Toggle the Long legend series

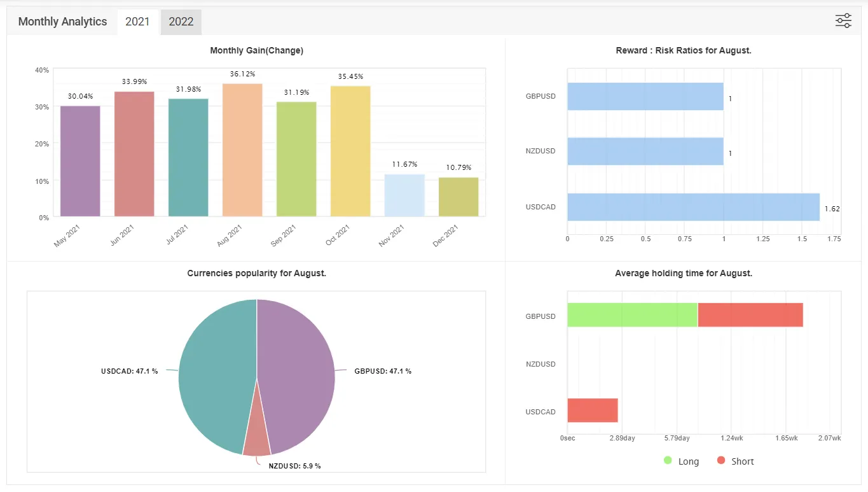[681, 461]
